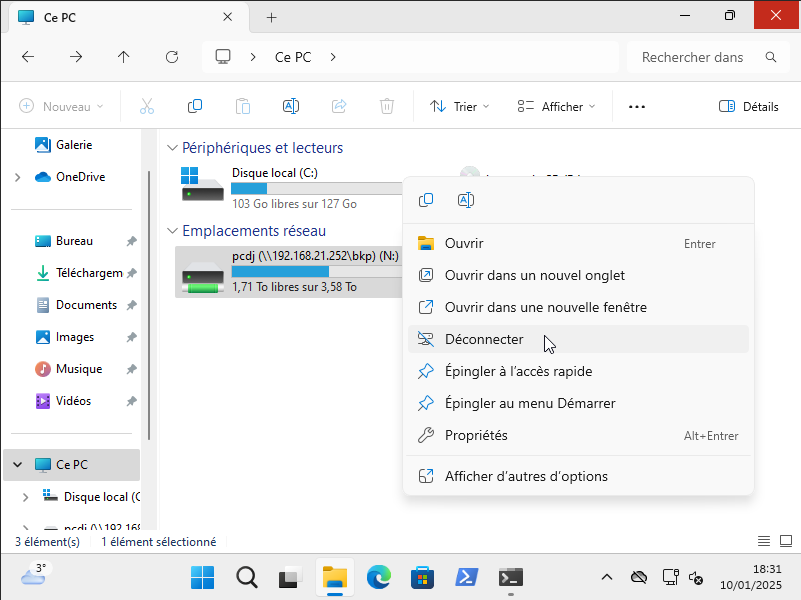
Task: Open Task View in taskbar
Action: 290,578
